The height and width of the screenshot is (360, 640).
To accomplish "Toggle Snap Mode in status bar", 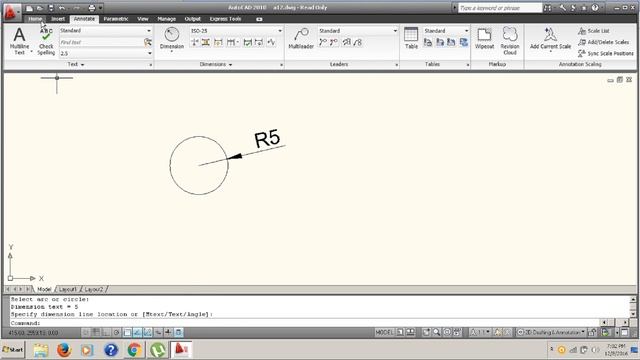I will coord(85,332).
